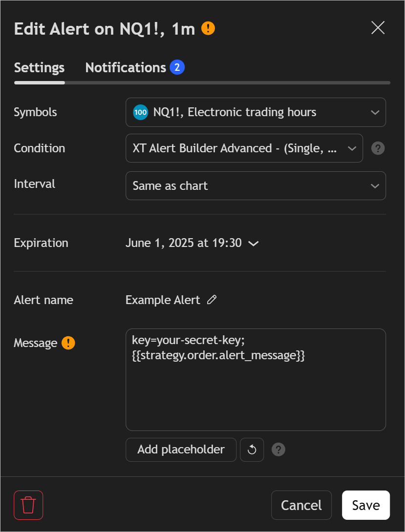Click inside the Message text area
Image resolution: width=405 pixels, height=532 pixels.
[256, 380]
